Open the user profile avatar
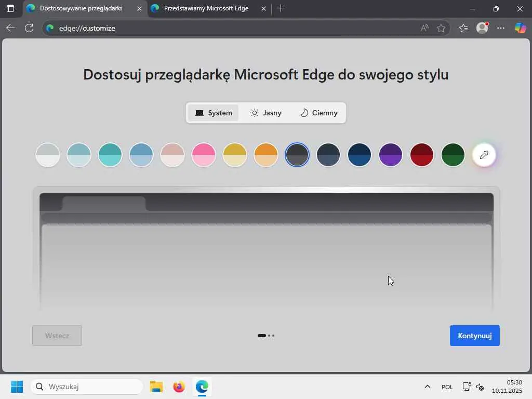 click(482, 28)
